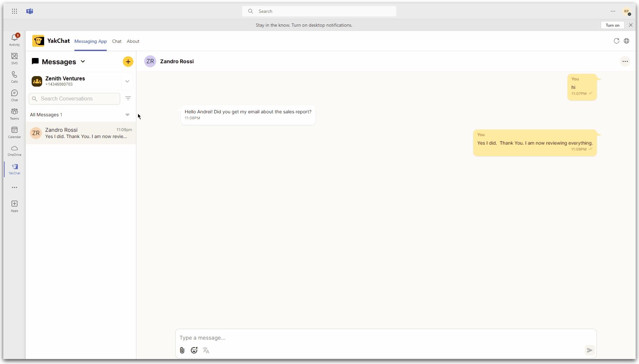This screenshot has height=364, width=639.
Task: Open Calls in the Teams sidebar
Action: pyautogui.click(x=14, y=77)
